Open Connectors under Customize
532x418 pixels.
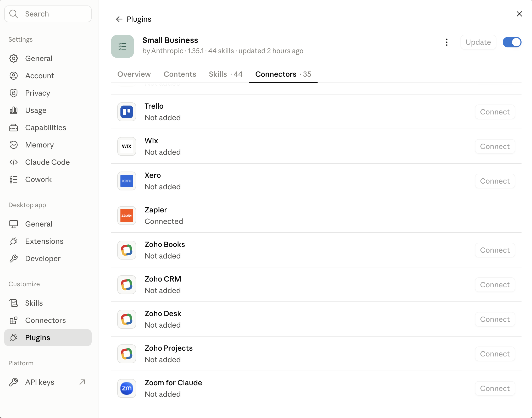(x=48, y=320)
